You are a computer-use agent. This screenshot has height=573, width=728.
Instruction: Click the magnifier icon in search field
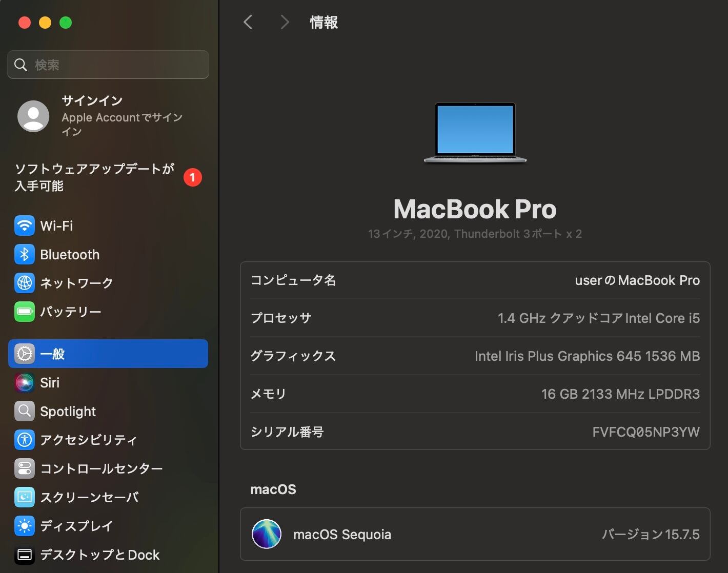click(x=21, y=65)
